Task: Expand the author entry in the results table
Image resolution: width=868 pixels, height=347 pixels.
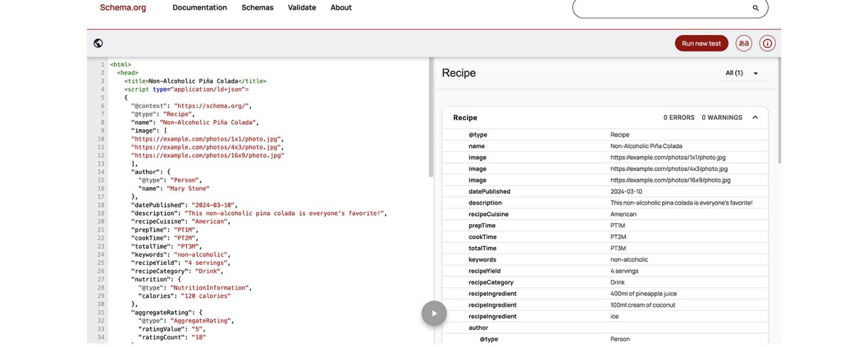Action: [x=478, y=327]
